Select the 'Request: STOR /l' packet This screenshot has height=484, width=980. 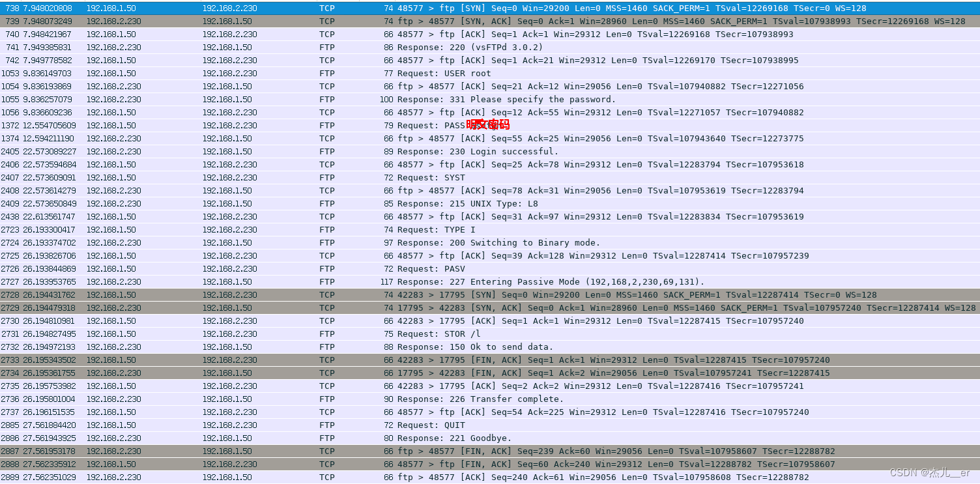(x=490, y=334)
